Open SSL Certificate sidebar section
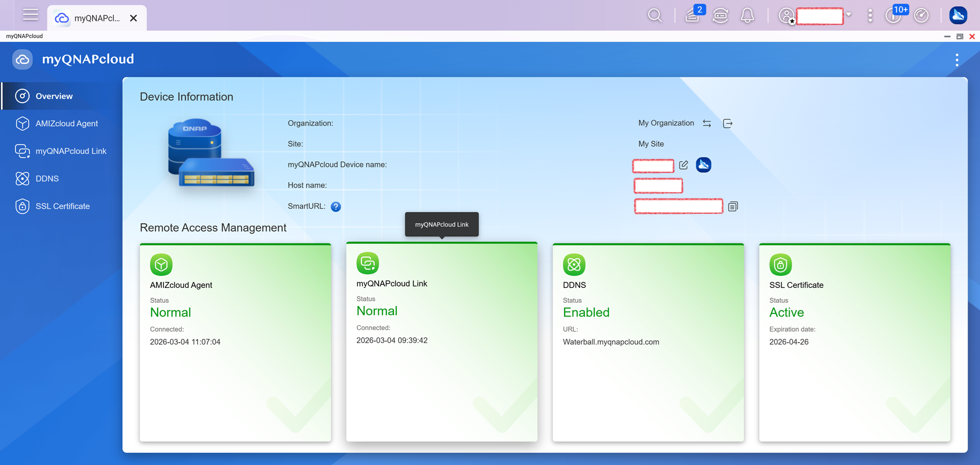Screen dimensions: 980x465 coord(62,206)
